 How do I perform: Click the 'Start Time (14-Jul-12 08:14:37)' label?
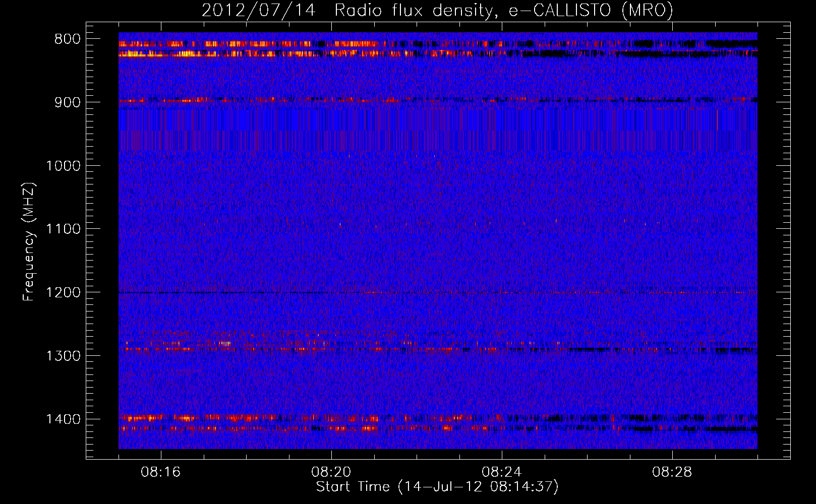pos(437,487)
